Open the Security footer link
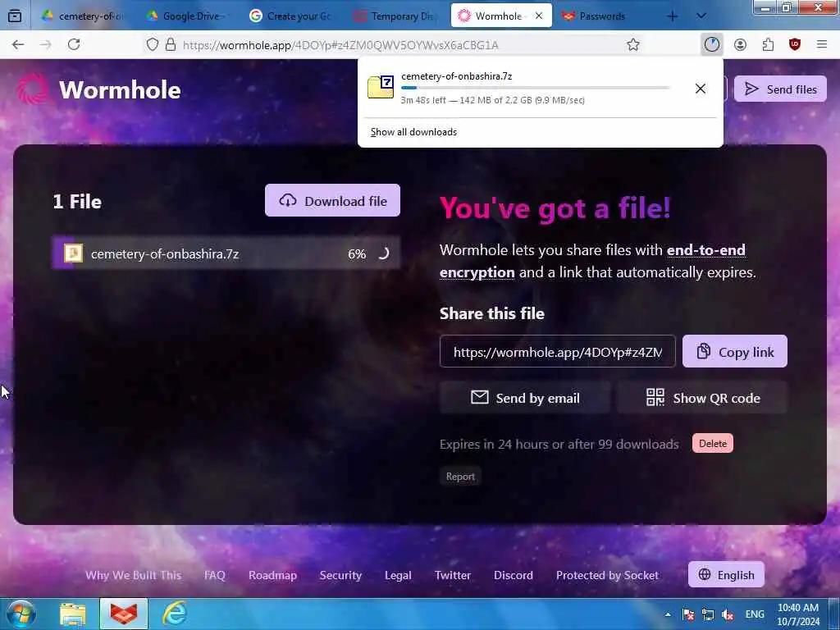 (x=340, y=575)
